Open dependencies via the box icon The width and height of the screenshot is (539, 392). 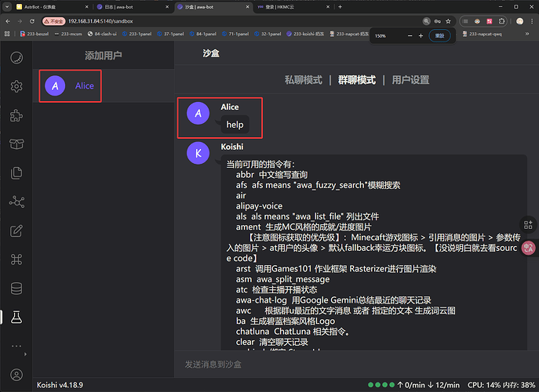pos(16,143)
